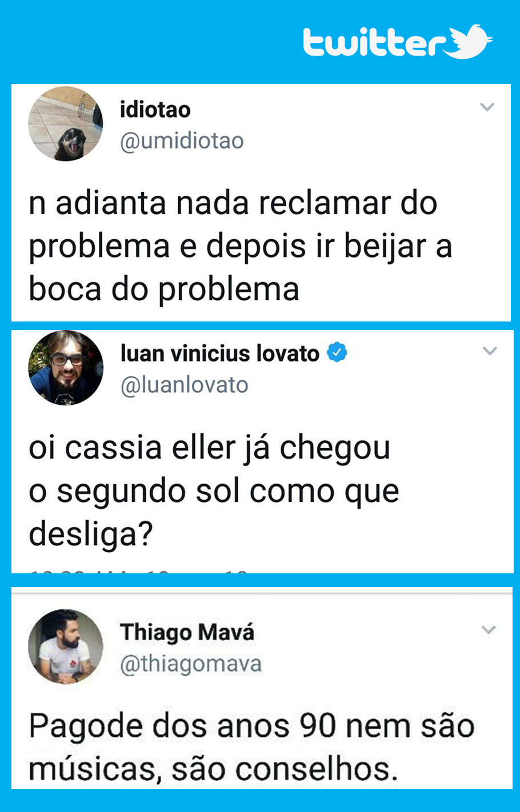Expand the options chevron on idiotao's tweet
The width and height of the screenshot is (520, 812).
click(487, 107)
